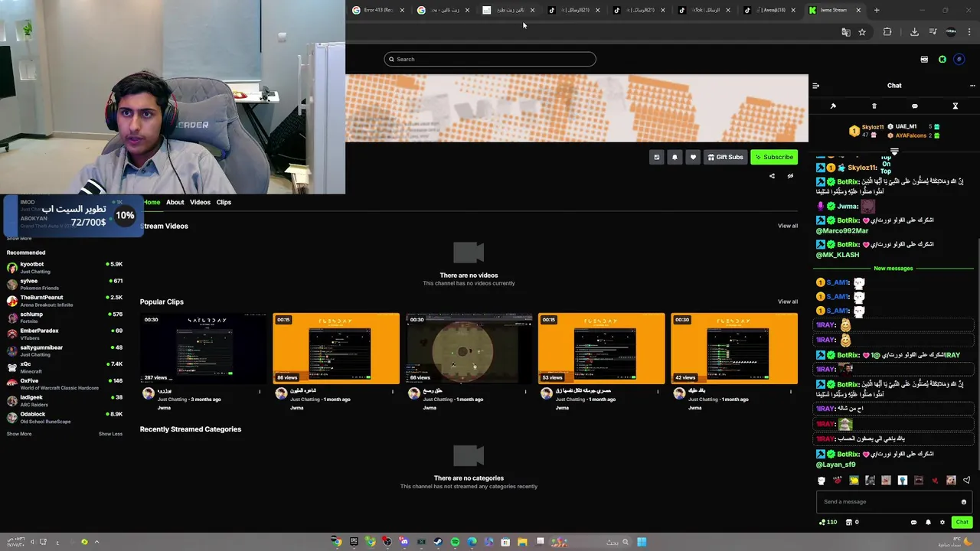Open the emote picker inside the message box
980x551 pixels.
coord(964,502)
